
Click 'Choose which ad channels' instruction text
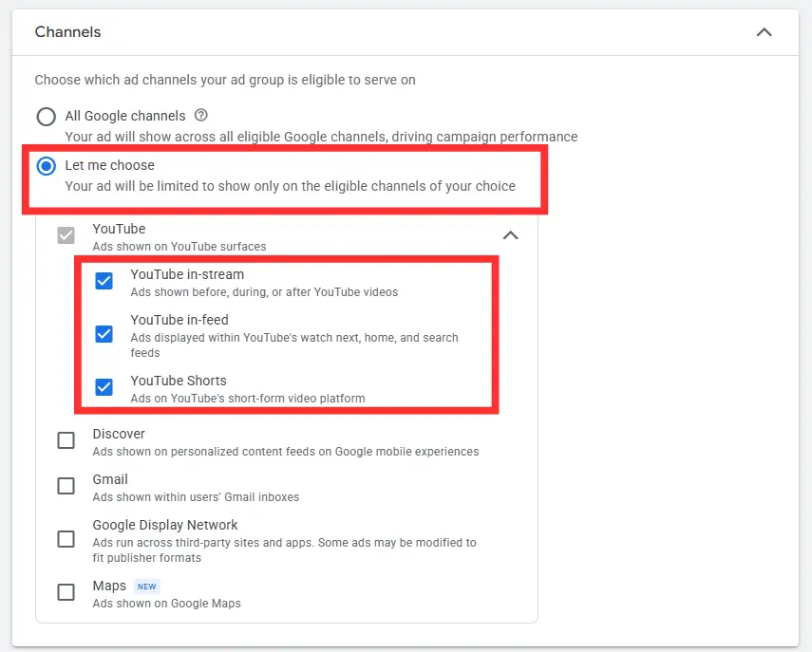pos(225,80)
